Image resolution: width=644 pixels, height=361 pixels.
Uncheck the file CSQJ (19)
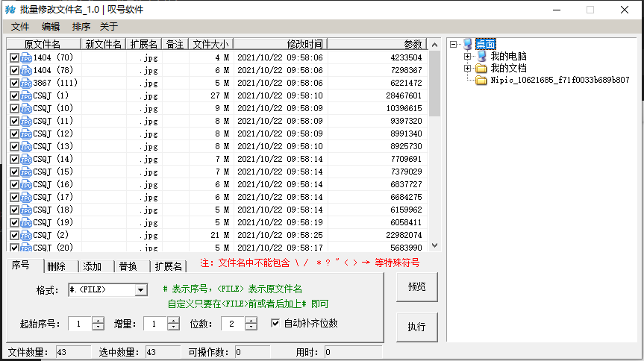coord(14,224)
